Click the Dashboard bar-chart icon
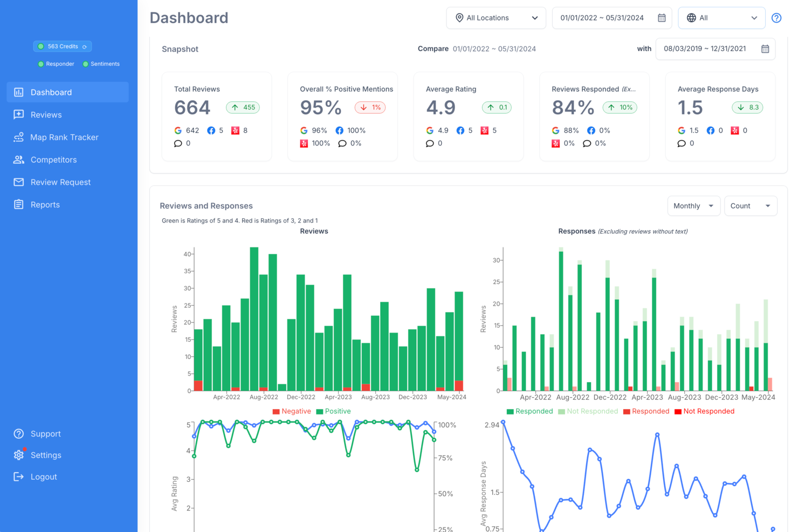This screenshot has height=532, width=798. [19, 92]
